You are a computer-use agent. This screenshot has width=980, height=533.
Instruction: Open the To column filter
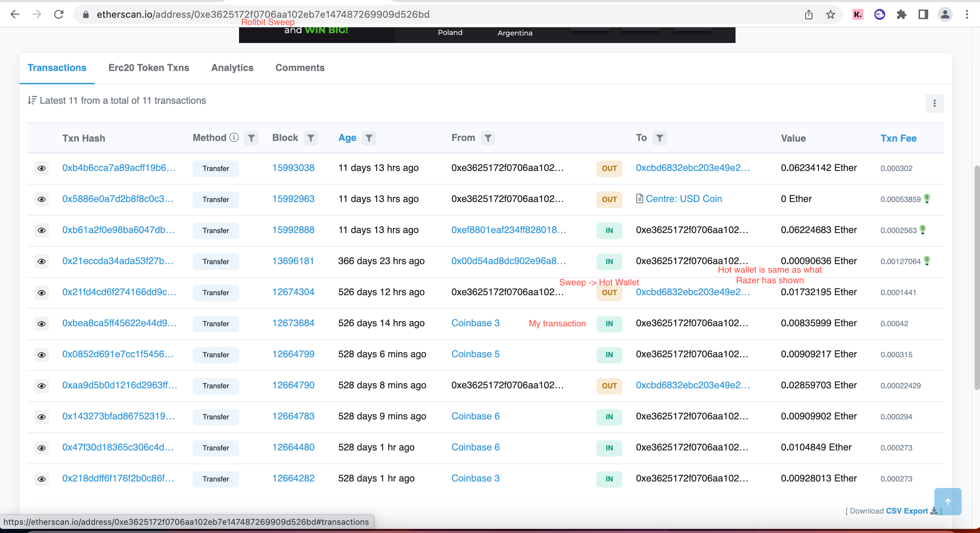pos(660,138)
